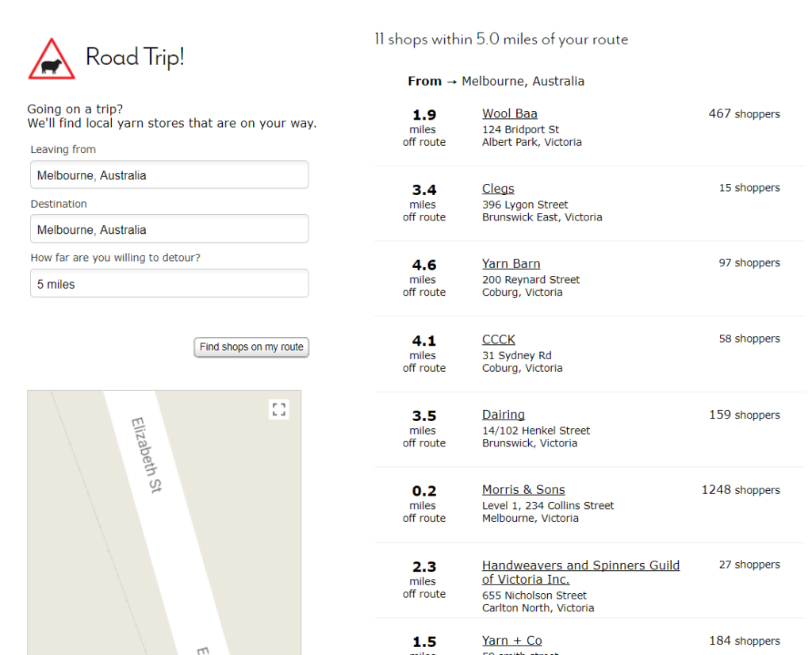This screenshot has width=812, height=655.
Task: Open the CCCK shop link
Action: coord(498,339)
